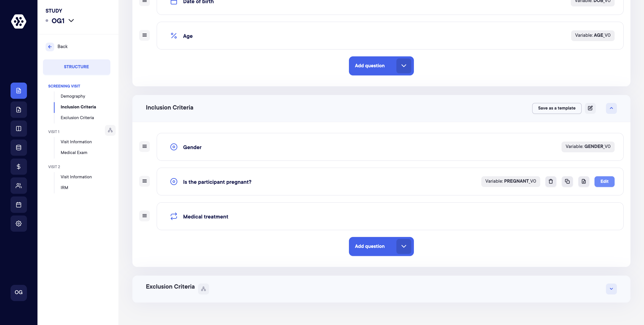
Task: Open Medical Exam under Visit 1
Action: point(74,153)
